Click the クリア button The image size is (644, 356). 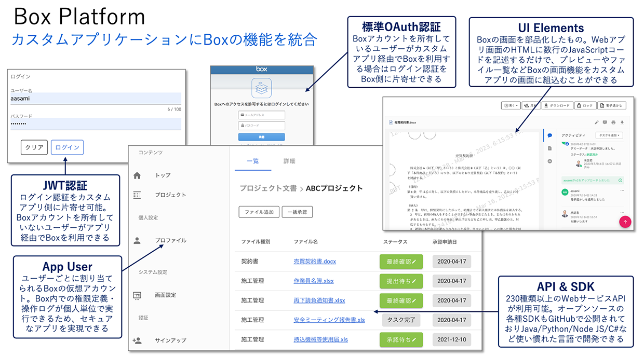point(34,147)
